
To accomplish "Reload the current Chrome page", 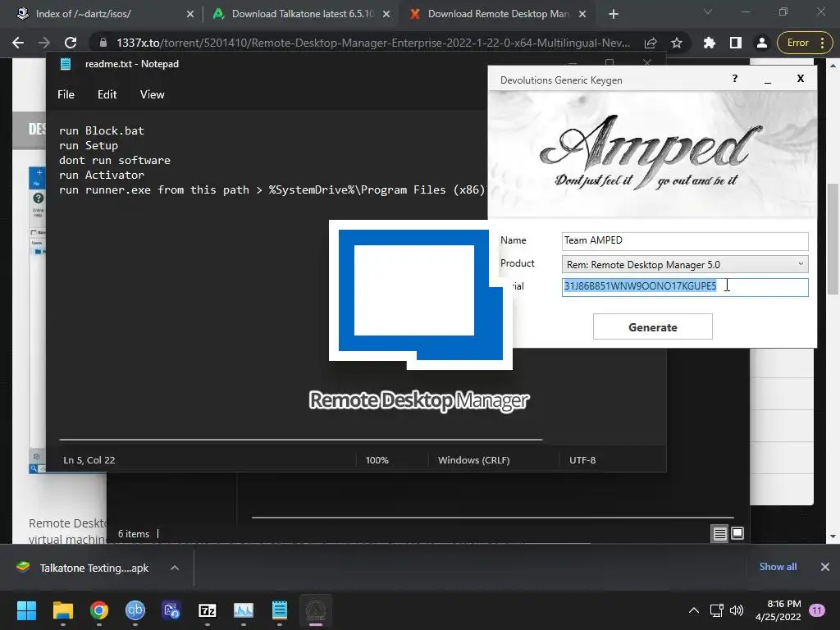I will pyautogui.click(x=71, y=43).
